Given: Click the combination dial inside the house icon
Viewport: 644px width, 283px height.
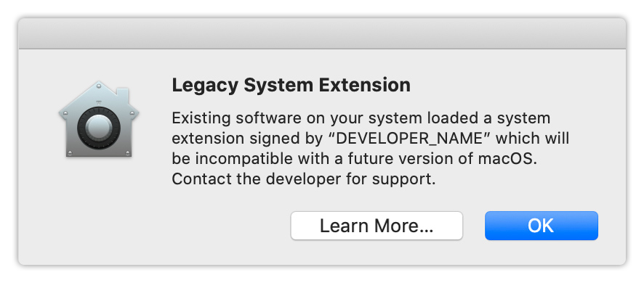Looking at the screenshot, I should (99, 128).
